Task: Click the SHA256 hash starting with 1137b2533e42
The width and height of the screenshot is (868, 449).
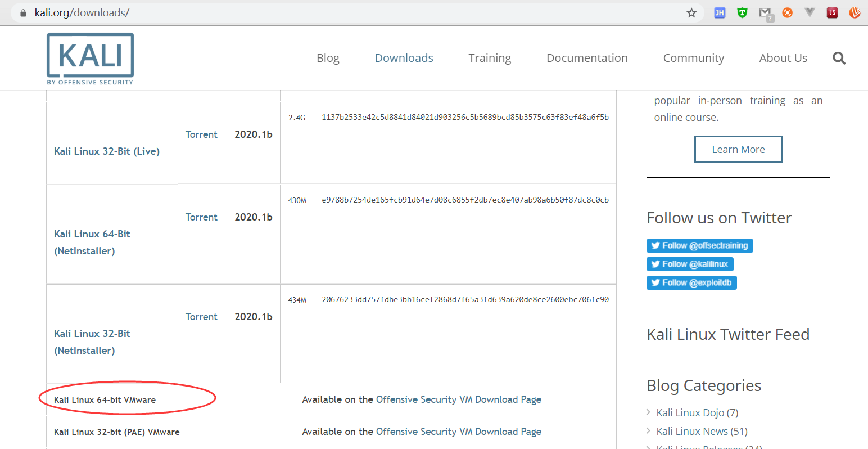Action: point(465,117)
